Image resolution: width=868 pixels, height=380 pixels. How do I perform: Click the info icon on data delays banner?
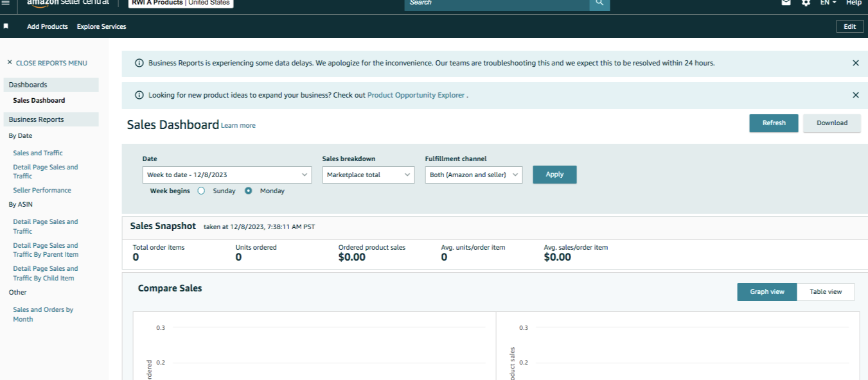(x=139, y=63)
